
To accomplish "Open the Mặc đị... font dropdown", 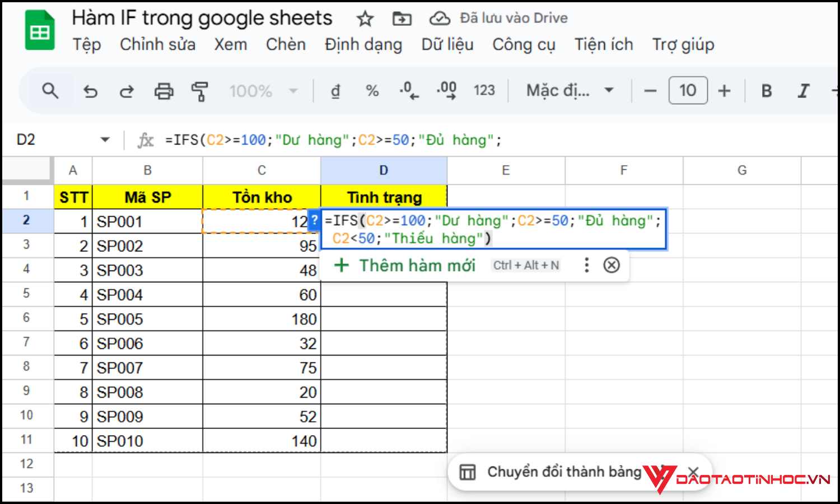I will [x=570, y=91].
